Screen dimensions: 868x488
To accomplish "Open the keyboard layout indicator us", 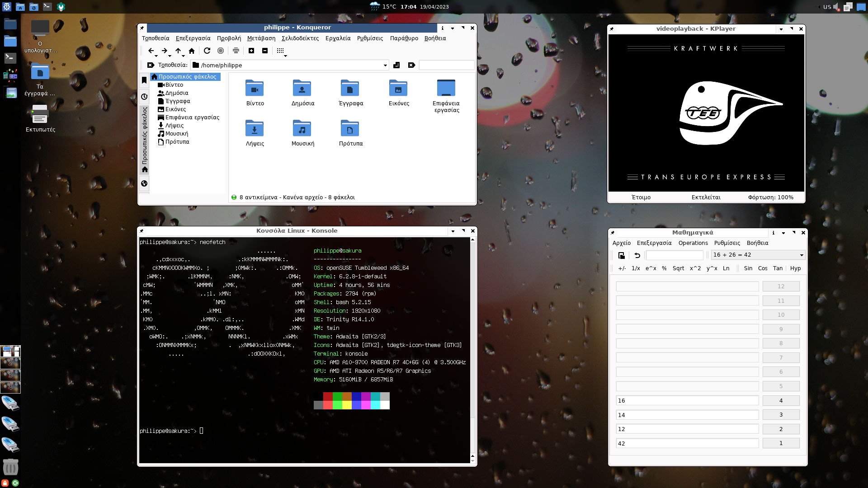I will pos(827,7).
